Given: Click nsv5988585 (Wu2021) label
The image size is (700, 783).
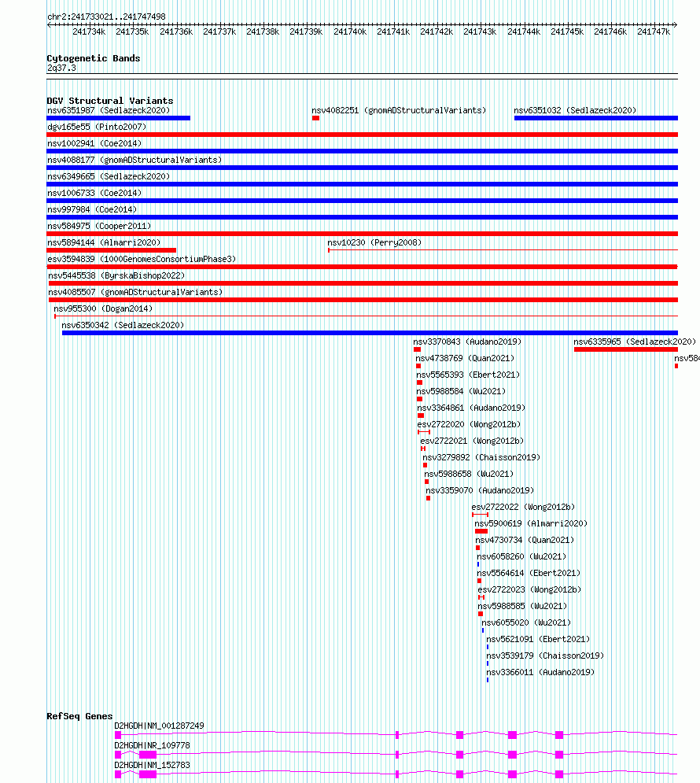Looking at the screenshot, I should click(x=523, y=606).
